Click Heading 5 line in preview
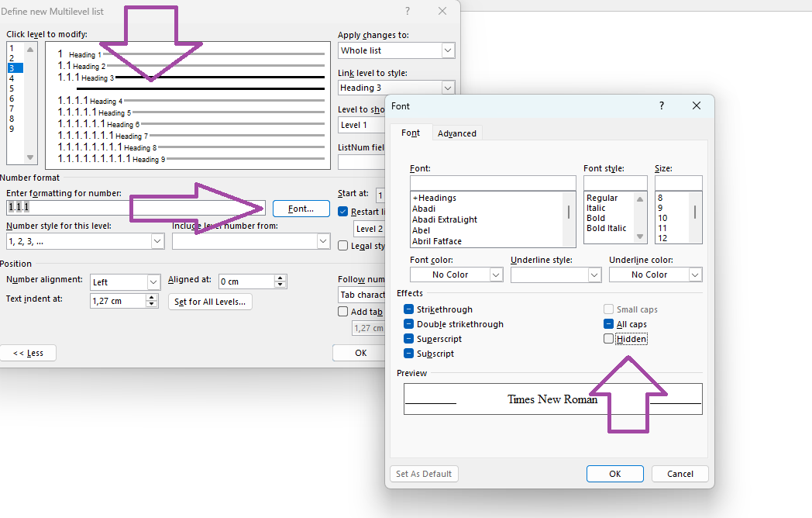Screen dimensions: 812x518 point(191,112)
